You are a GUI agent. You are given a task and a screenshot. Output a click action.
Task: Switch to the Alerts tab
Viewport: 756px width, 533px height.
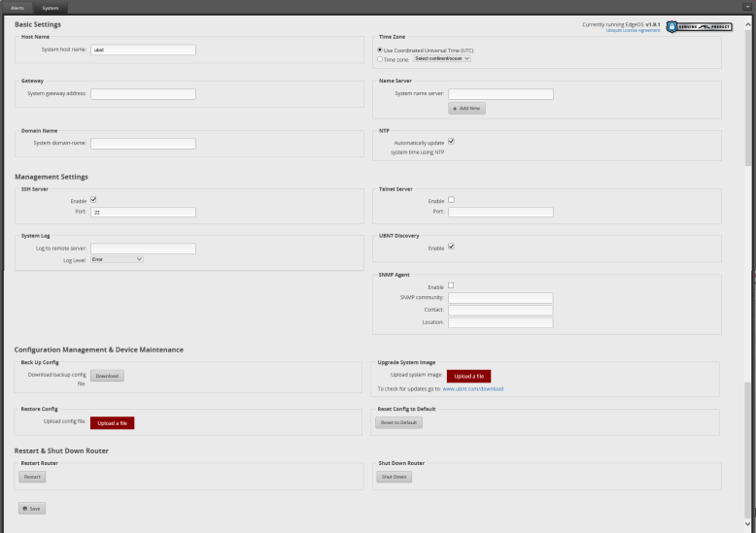pyautogui.click(x=17, y=7)
